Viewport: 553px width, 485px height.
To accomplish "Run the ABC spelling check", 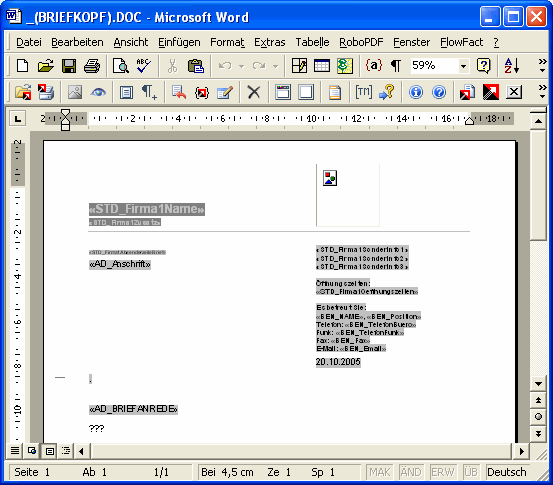I will (144, 66).
